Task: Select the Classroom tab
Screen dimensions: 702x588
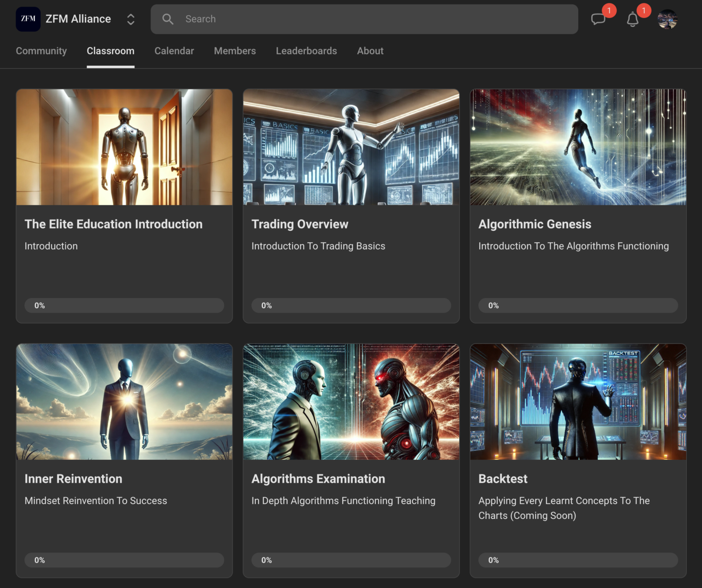Action: 111,51
